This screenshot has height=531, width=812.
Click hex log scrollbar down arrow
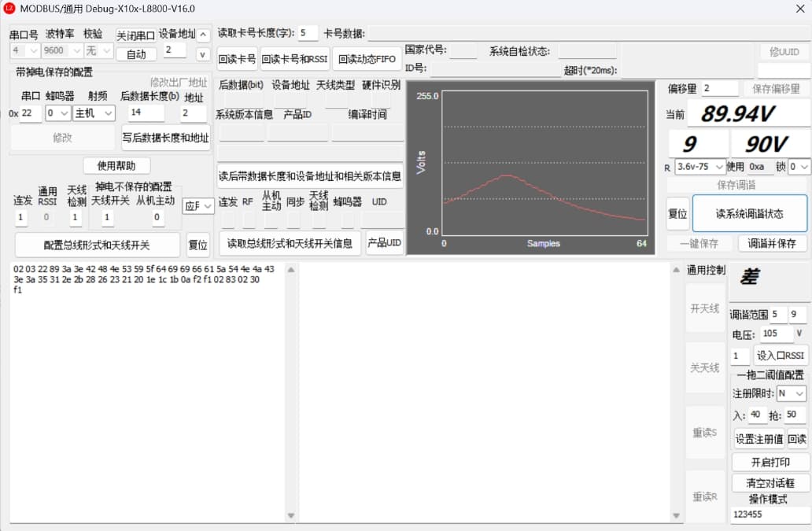[291, 515]
